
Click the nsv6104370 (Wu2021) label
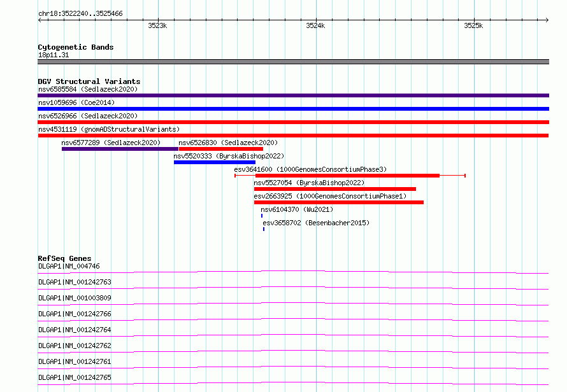tap(297, 209)
